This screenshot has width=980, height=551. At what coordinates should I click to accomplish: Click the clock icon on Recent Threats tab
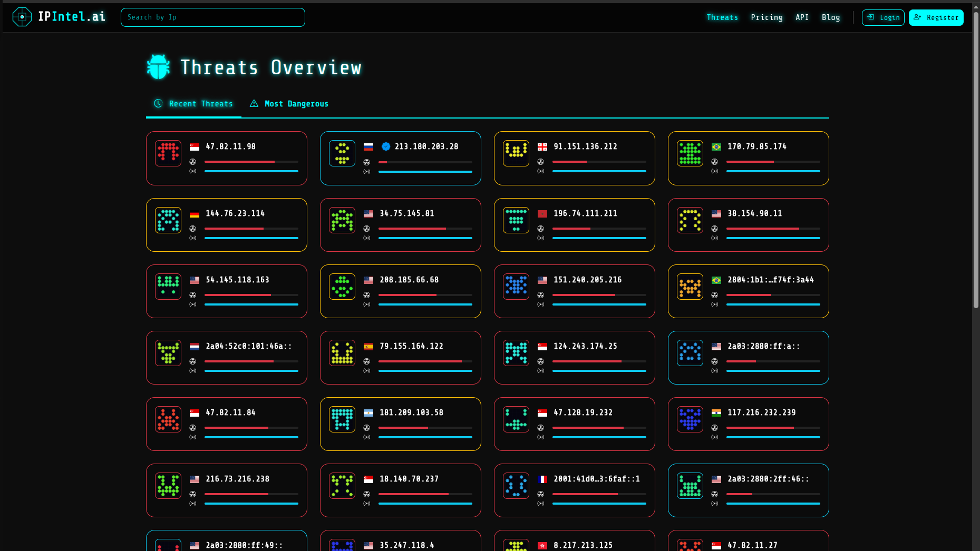coord(158,103)
